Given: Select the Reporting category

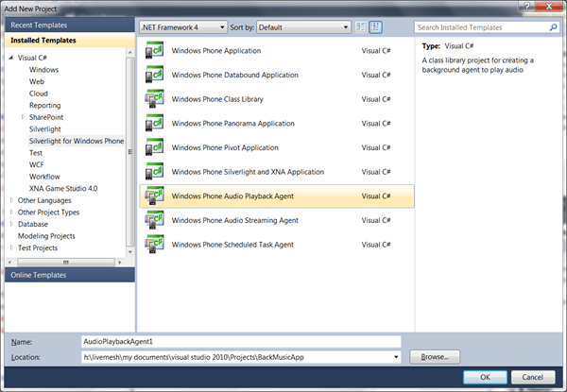Looking at the screenshot, I should point(44,106).
